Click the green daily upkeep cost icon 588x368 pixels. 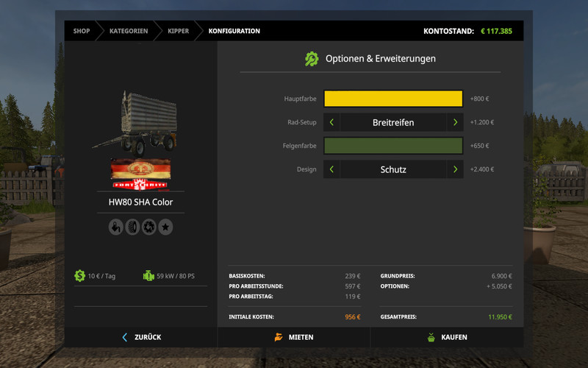[79, 276]
